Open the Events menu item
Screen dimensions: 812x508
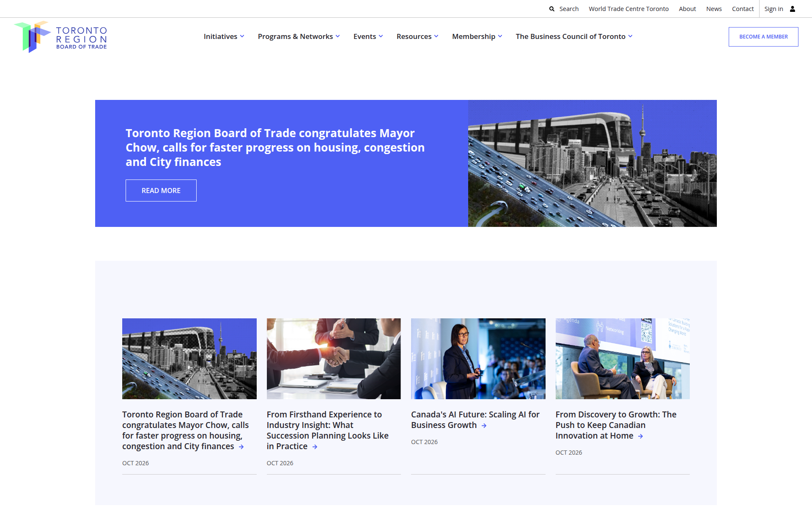point(365,36)
